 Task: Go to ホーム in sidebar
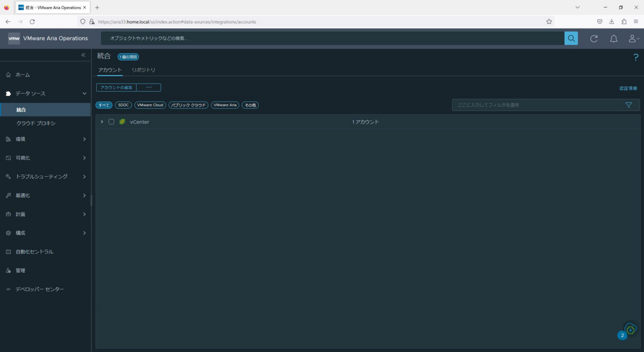tap(23, 75)
